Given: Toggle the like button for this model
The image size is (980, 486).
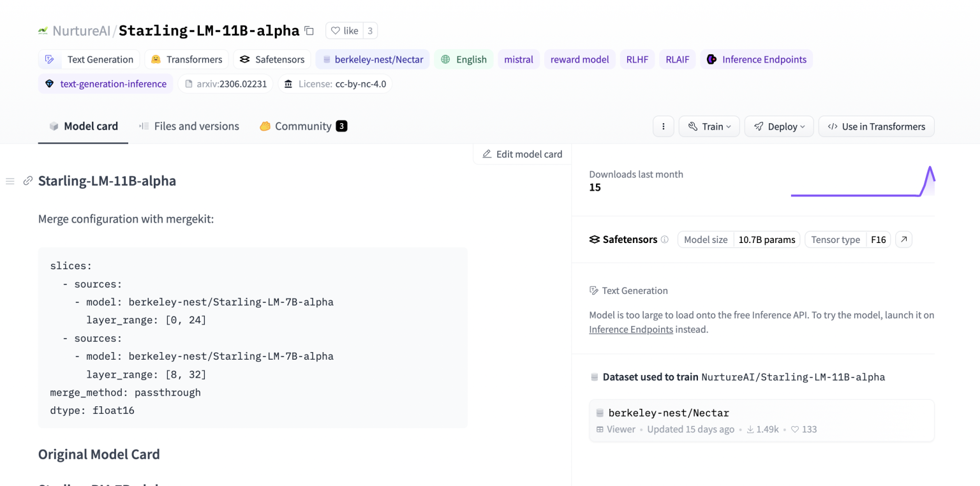Looking at the screenshot, I should coord(344,30).
